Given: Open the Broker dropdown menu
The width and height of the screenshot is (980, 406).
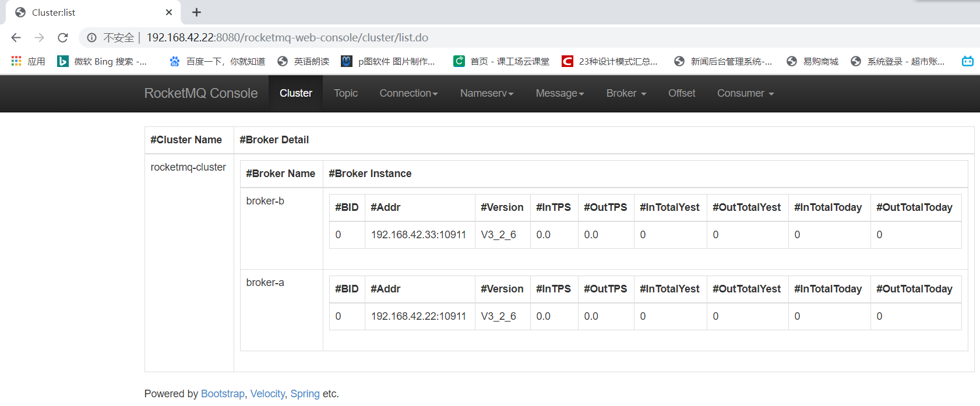Looking at the screenshot, I should coord(626,93).
